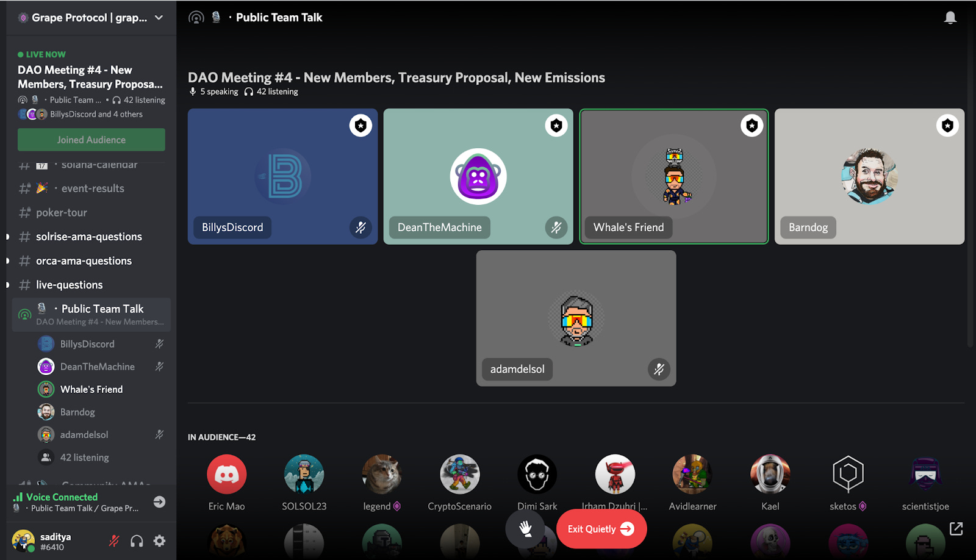Image resolution: width=976 pixels, height=560 pixels.
Task: Click the Exit Quietly button
Action: click(x=601, y=529)
